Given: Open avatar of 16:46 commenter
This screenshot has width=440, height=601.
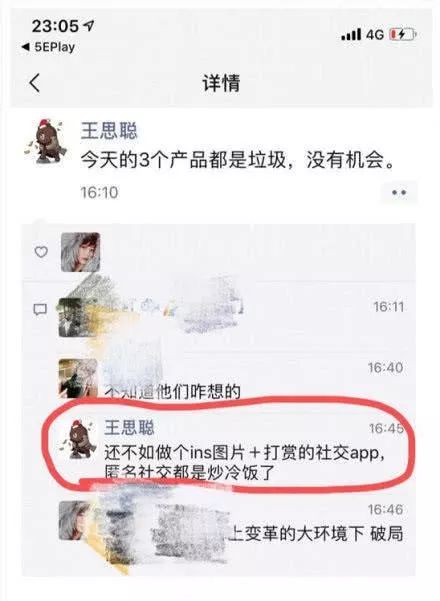Looking at the screenshot, I should pos(78,521).
